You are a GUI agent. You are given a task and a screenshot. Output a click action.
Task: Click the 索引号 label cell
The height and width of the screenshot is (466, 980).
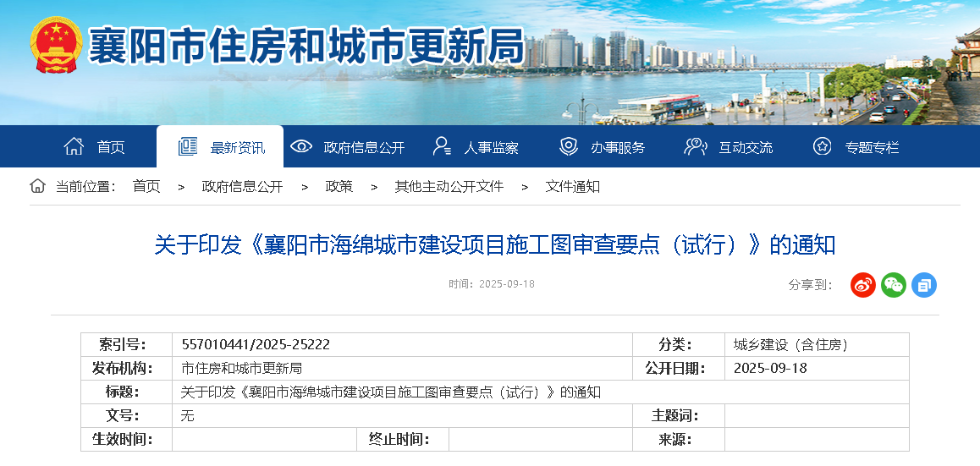click(127, 345)
